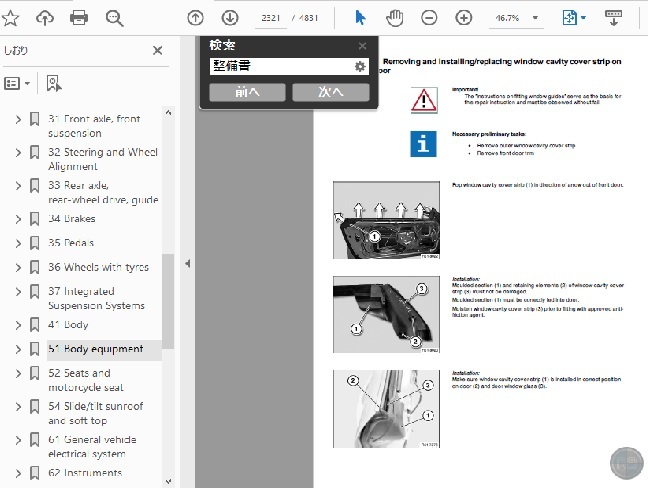Click the fit page view icon

coord(569,18)
